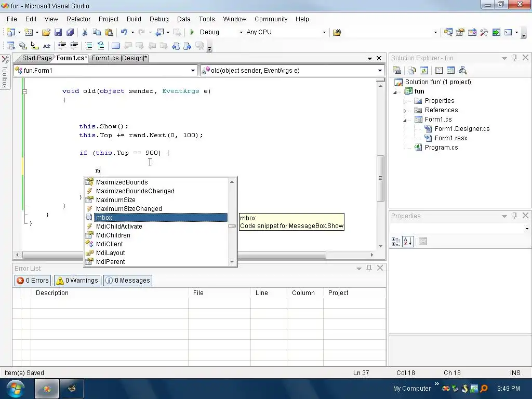
Task: Sort properties alphabetically with A-Z icon
Action: coord(408,242)
